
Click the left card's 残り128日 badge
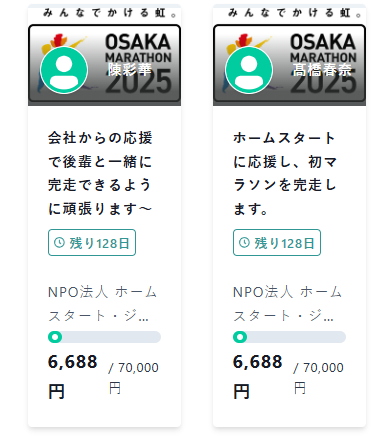coord(92,243)
